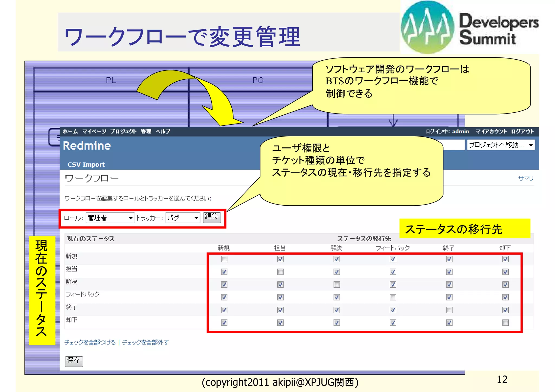This screenshot has width=555, height=392.
Task: Open the 管理 menu item
Action: pos(146,131)
